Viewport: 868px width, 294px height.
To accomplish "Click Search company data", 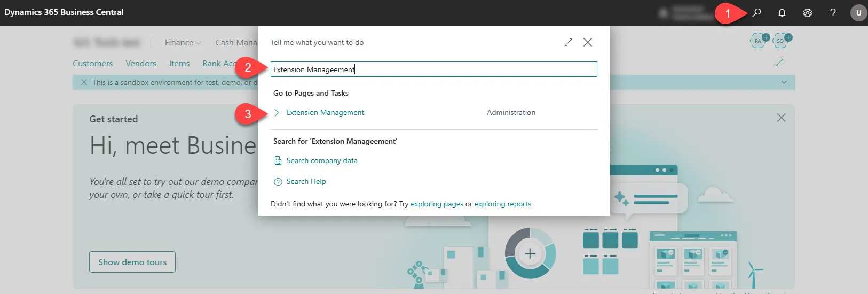I will coord(321,161).
